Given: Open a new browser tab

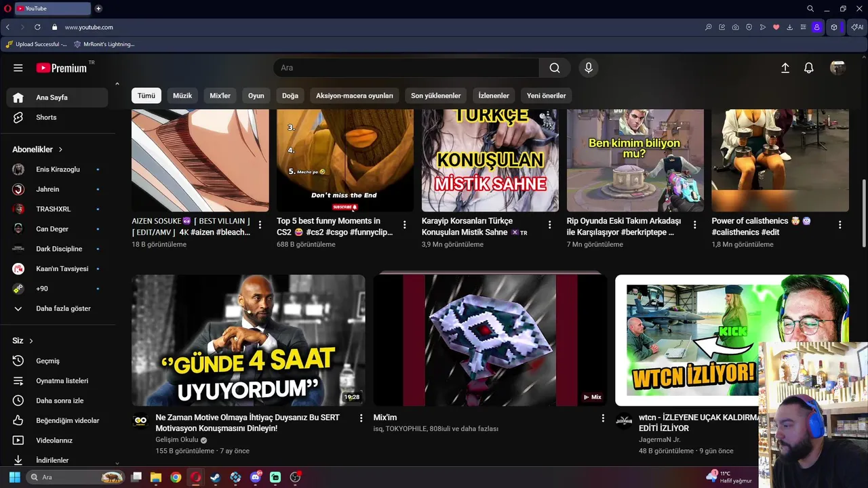Looking at the screenshot, I should click(x=98, y=9).
